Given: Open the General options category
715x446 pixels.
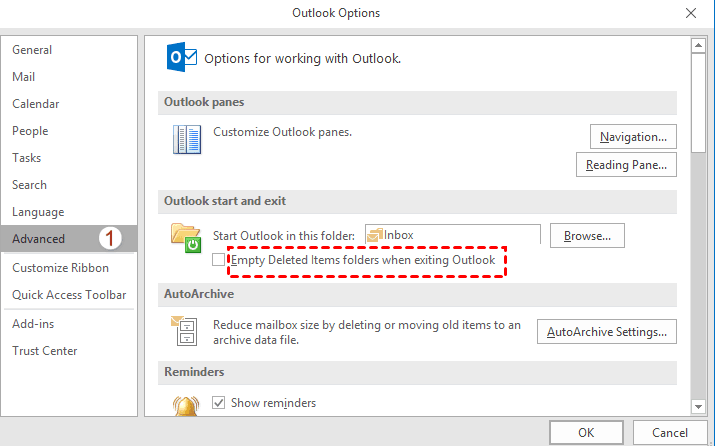Looking at the screenshot, I should [69, 50].
